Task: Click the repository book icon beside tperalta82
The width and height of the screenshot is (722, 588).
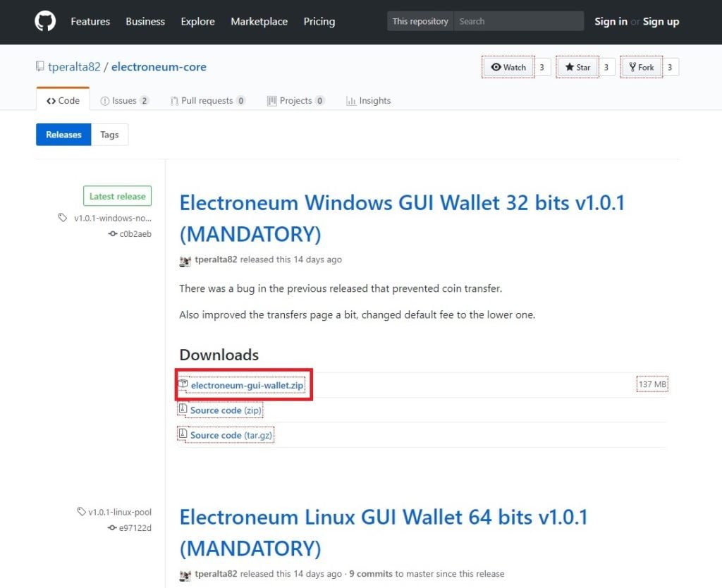Action: pyautogui.click(x=40, y=66)
